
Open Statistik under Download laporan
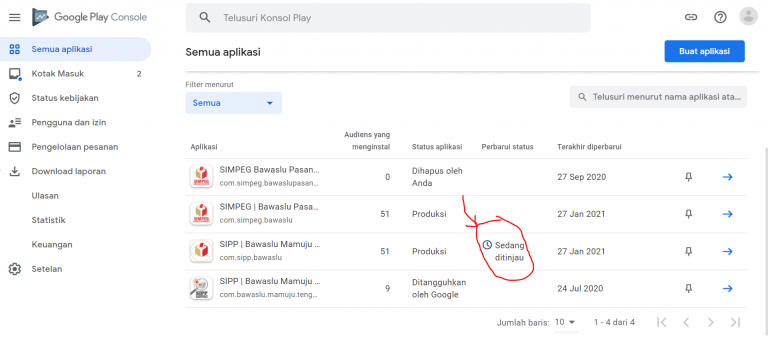pyautogui.click(x=48, y=220)
